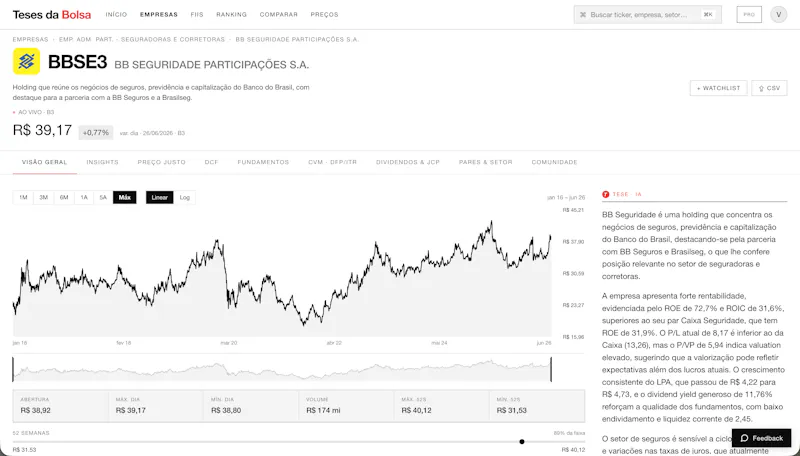The height and width of the screenshot is (456, 800).
Task: Focus the Buscar ticker search field
Action: (647, 15)
